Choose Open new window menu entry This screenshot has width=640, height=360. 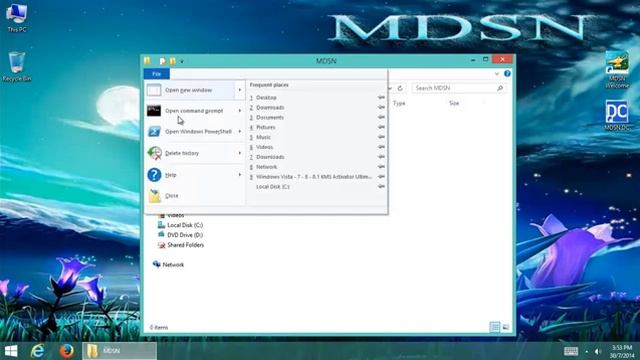(190, 90)
